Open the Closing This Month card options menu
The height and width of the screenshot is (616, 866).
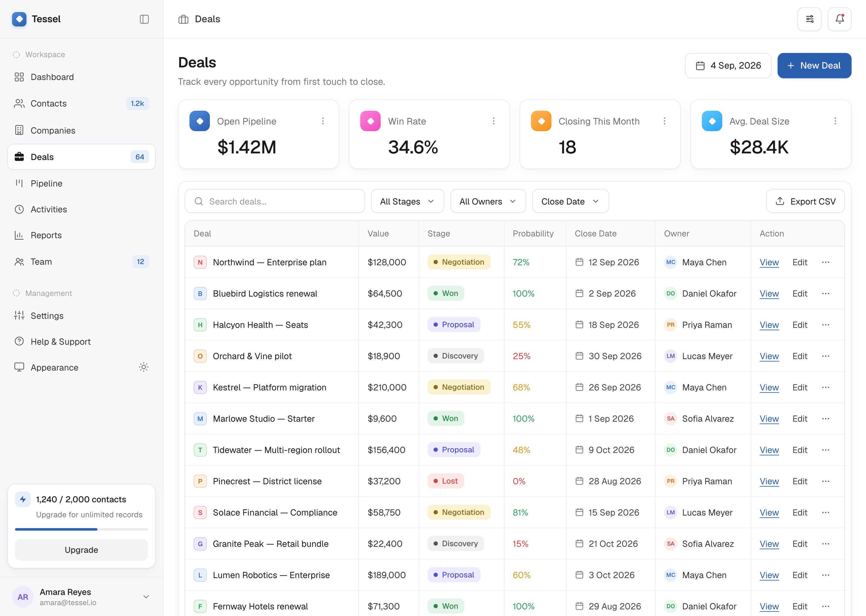click(x=664, y=121)
